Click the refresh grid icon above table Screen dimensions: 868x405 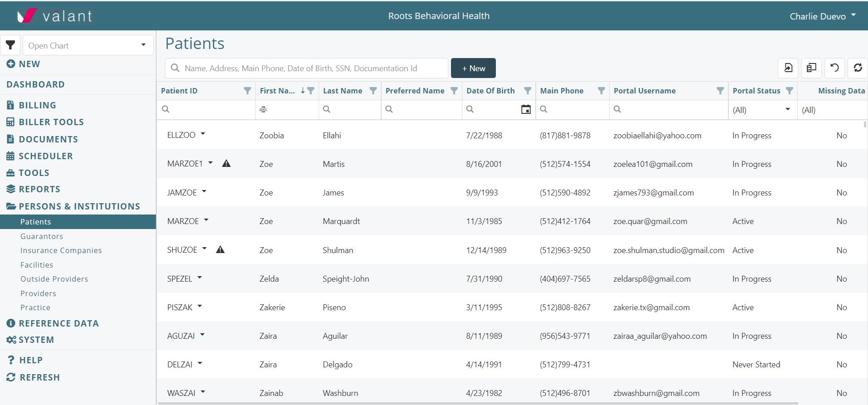pos(858,68)
